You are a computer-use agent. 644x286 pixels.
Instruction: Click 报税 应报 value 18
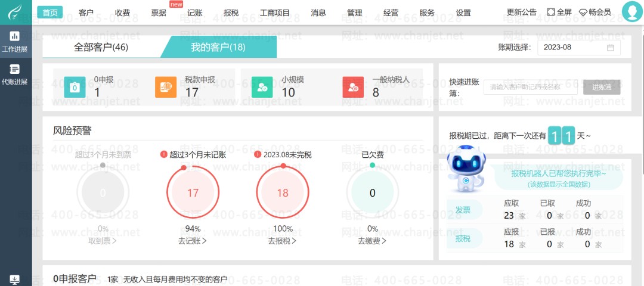pos(509,244)
